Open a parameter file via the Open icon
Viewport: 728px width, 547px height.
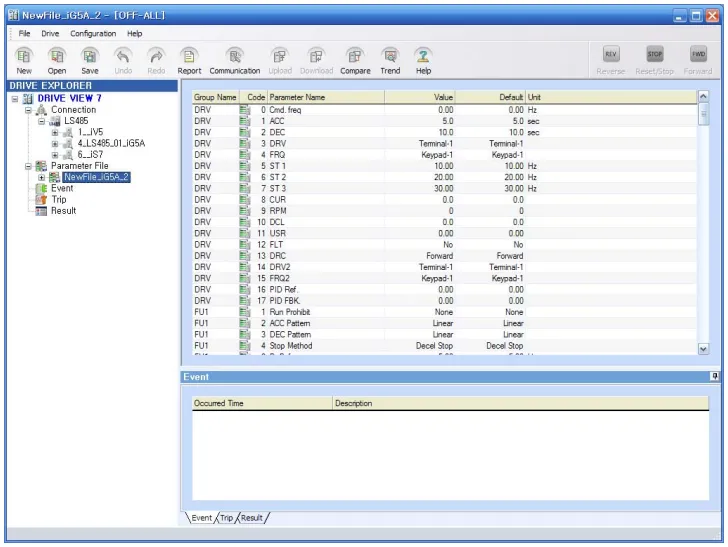[x=57, y=57]
